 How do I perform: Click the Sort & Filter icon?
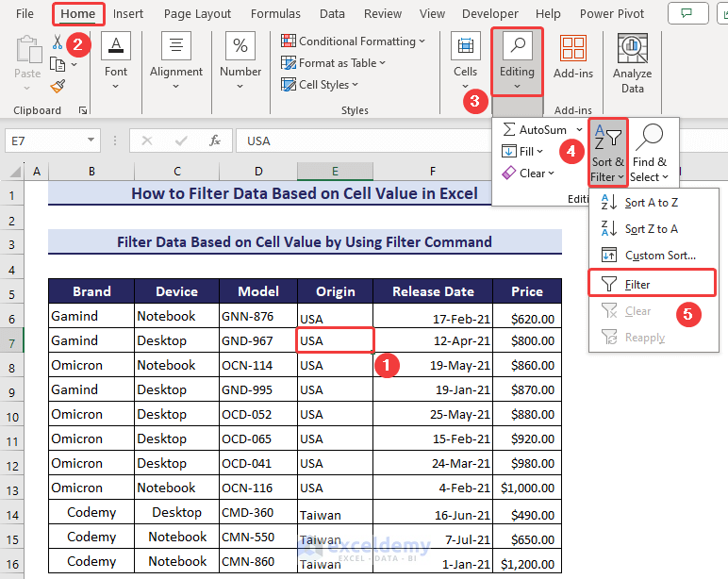(x=608, y=153)
